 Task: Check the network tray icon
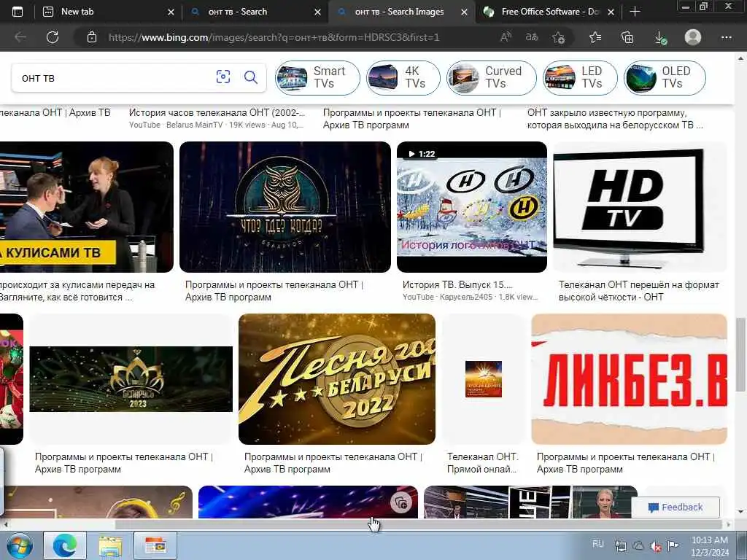(621, 546)
